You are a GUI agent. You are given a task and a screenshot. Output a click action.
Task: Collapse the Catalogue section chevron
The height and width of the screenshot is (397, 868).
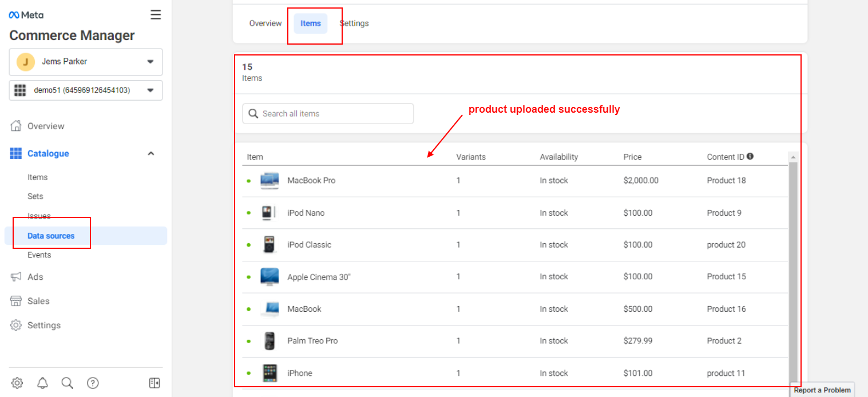151,153
